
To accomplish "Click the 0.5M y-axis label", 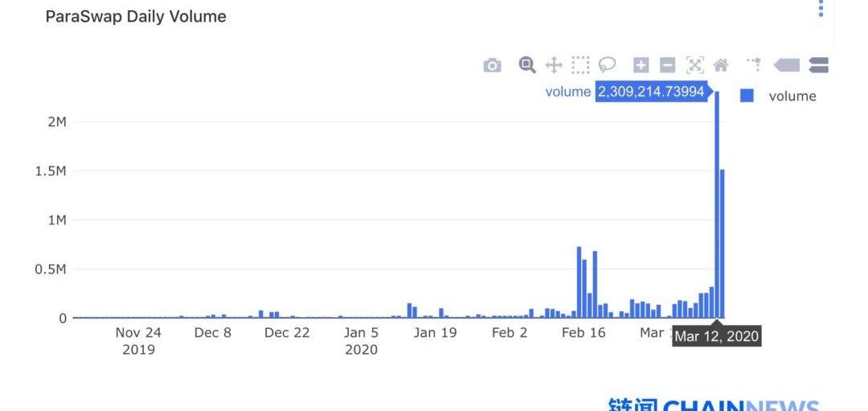I will point(51,269).
